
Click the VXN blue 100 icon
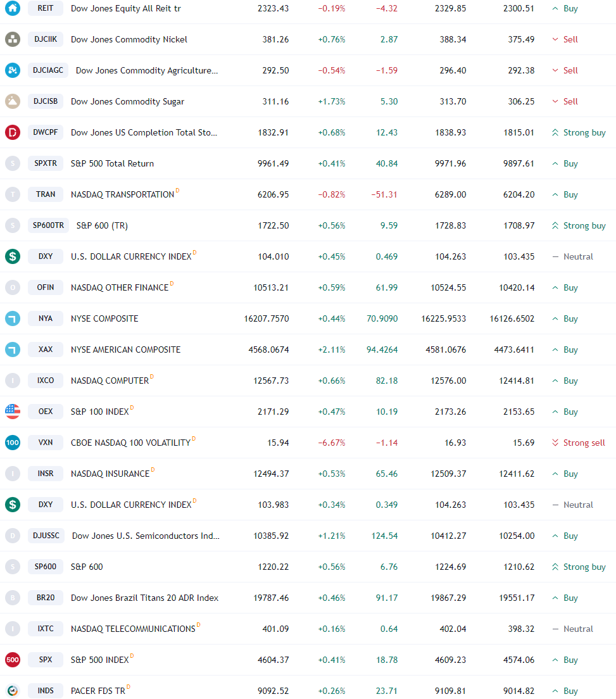(13, 443)
